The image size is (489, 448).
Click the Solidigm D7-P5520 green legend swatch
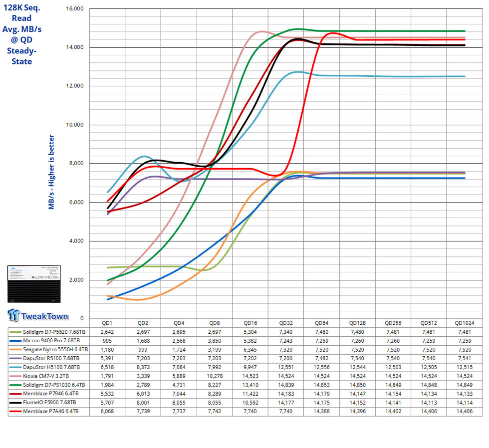click(x=15, y=332)
